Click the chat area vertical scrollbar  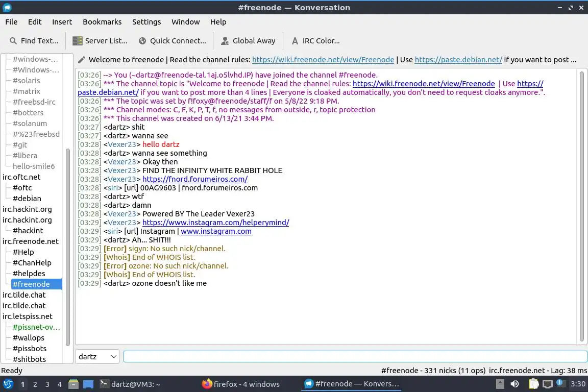tap(582, 206)
